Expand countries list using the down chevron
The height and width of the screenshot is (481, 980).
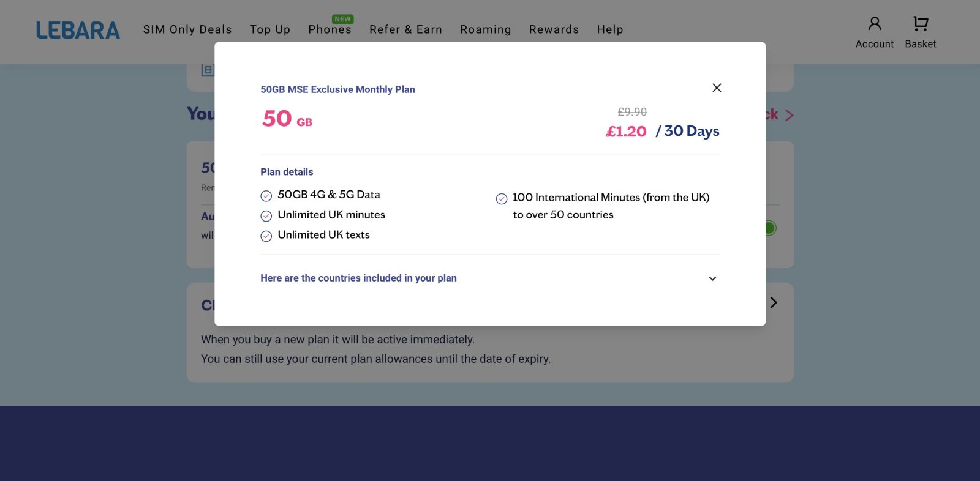coord(712,278)
